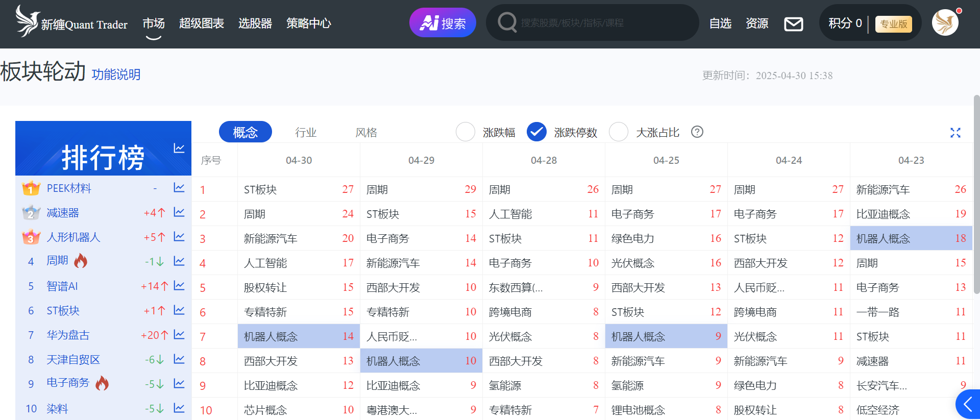The image size is (980, 420).
Task: Click the 04-28 column header
Action: [544, 160]
